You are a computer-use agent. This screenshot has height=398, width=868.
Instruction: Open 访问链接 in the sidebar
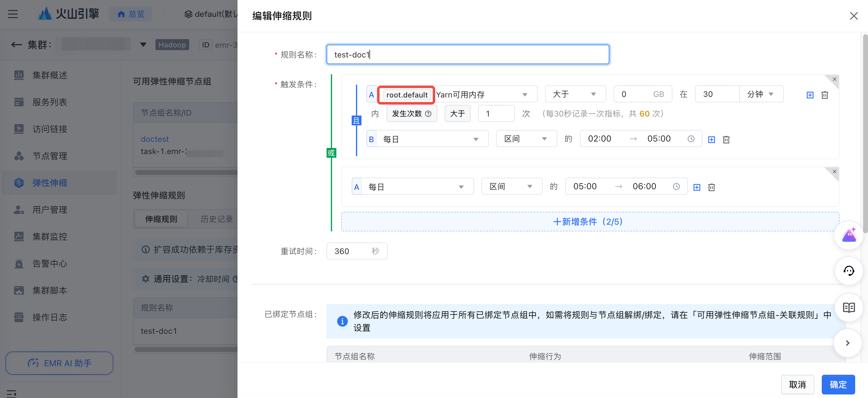coord(50,129)
